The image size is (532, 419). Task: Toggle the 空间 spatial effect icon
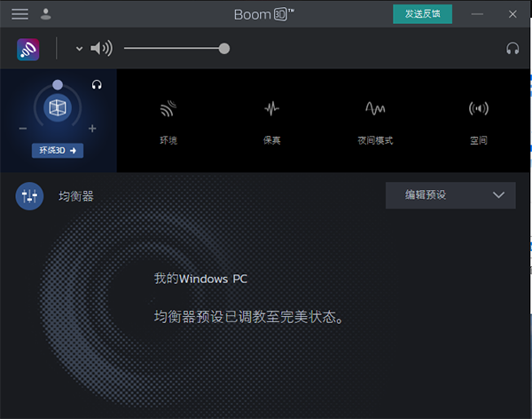coord(479,108)
